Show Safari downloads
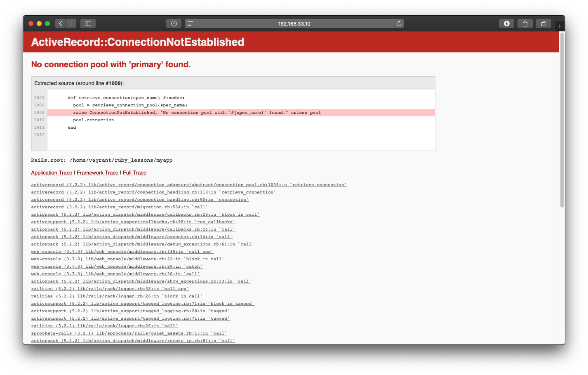The image size is (588, 375). coord(507,24)
